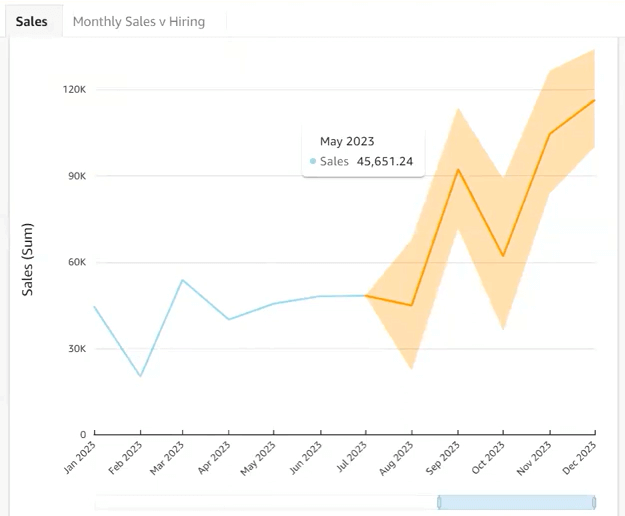Click the blue Sales legend dot in the tooltip
The height and width of the screenshot is (516, 625).
pos(313,161)
